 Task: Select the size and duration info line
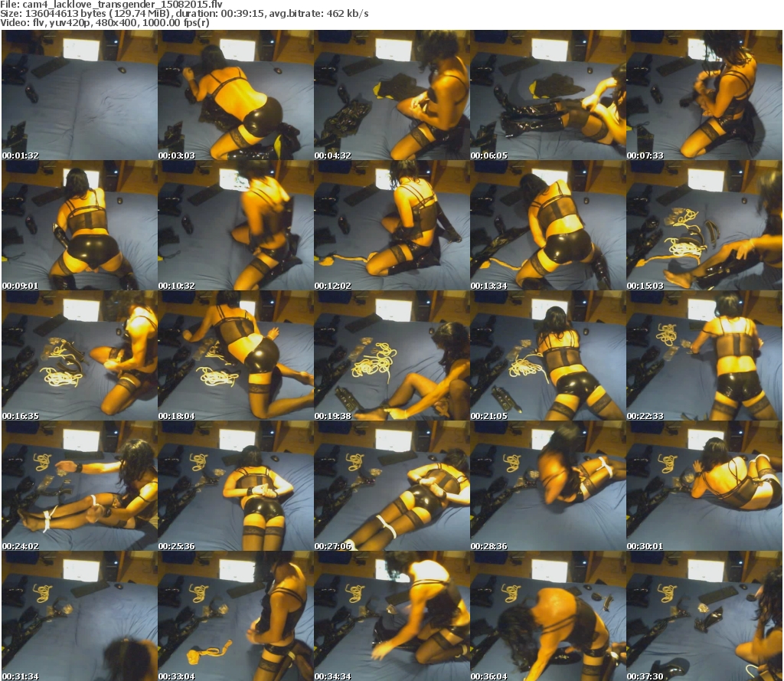(184, 14)
